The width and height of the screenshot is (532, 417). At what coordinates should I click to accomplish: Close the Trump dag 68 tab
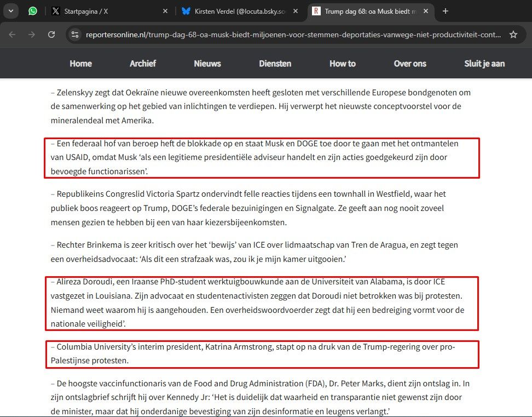426,11
